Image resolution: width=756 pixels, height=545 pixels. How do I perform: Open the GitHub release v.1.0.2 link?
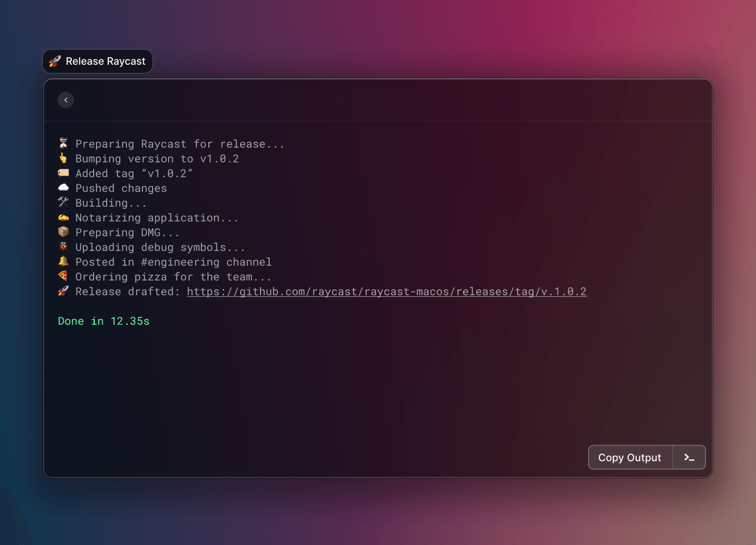point(387,292)
